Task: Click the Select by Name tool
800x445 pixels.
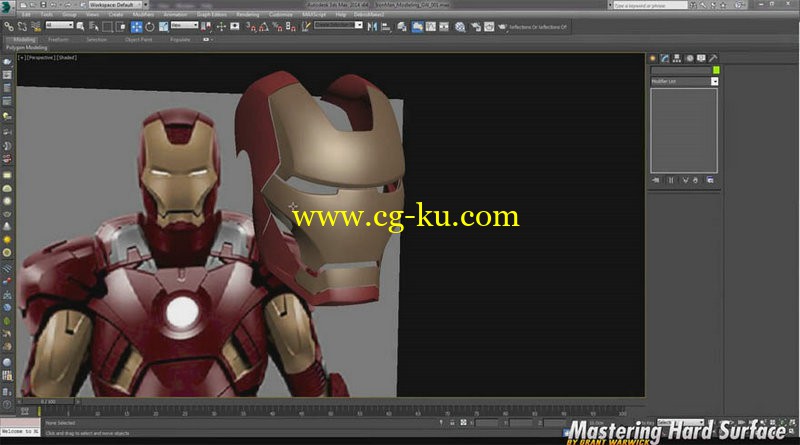Action: tap(94, 27)
